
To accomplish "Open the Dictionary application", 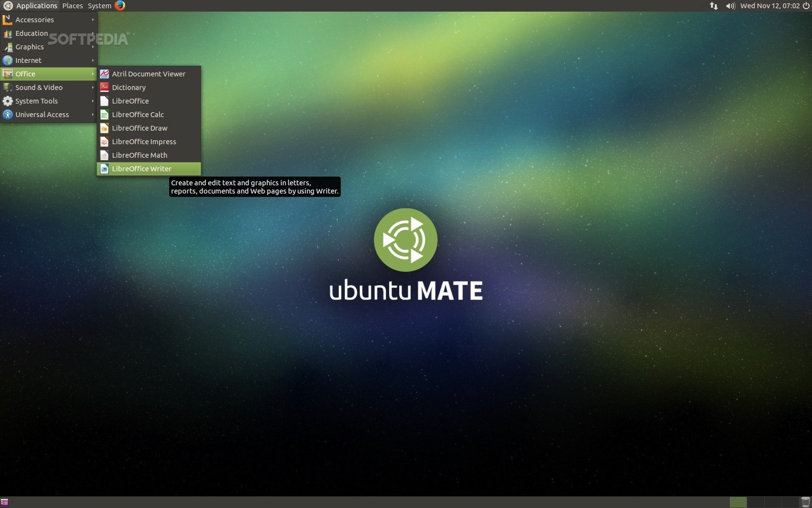I will (129, 88).
